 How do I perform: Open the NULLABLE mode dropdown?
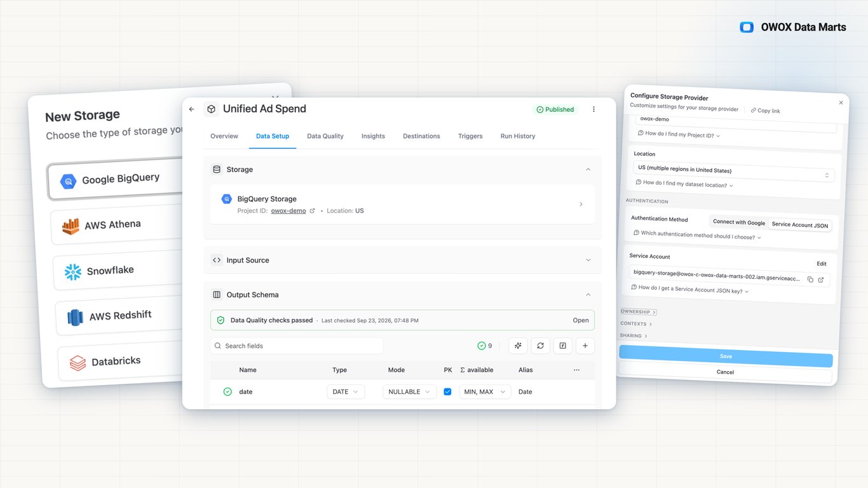pyautogui.click(x=409, y=391)
